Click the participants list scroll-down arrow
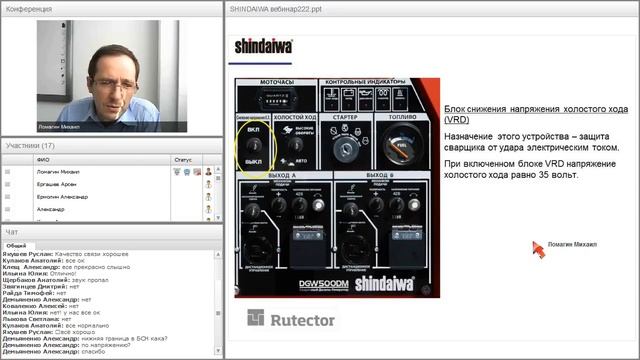This screenshot has height=360, width=640. point(218,218)
